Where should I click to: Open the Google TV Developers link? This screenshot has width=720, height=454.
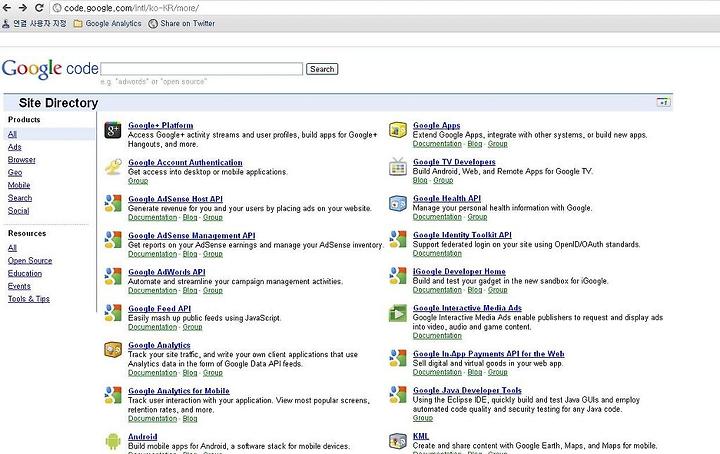[x=454, y=162]
